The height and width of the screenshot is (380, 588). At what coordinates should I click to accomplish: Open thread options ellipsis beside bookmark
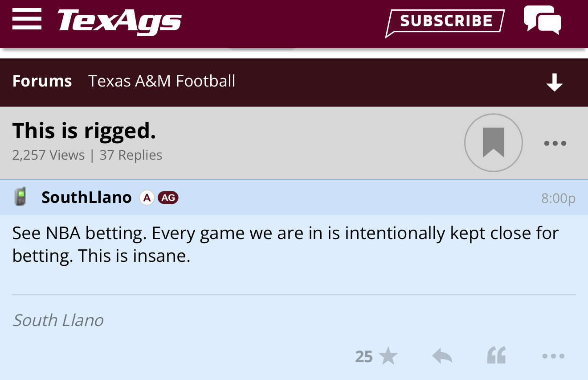point(555,143)
